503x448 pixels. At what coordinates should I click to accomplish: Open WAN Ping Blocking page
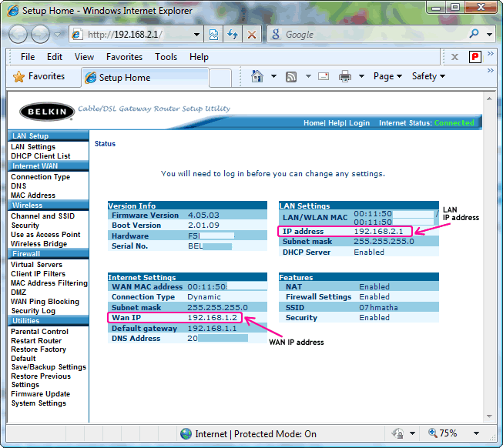(x=45, y=302)
